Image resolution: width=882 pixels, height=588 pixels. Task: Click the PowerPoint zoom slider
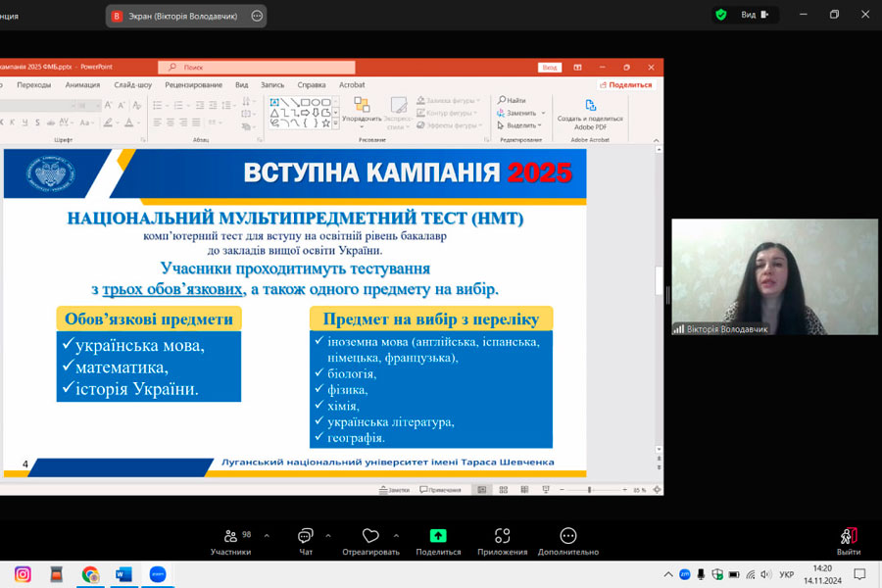point(588,489)
